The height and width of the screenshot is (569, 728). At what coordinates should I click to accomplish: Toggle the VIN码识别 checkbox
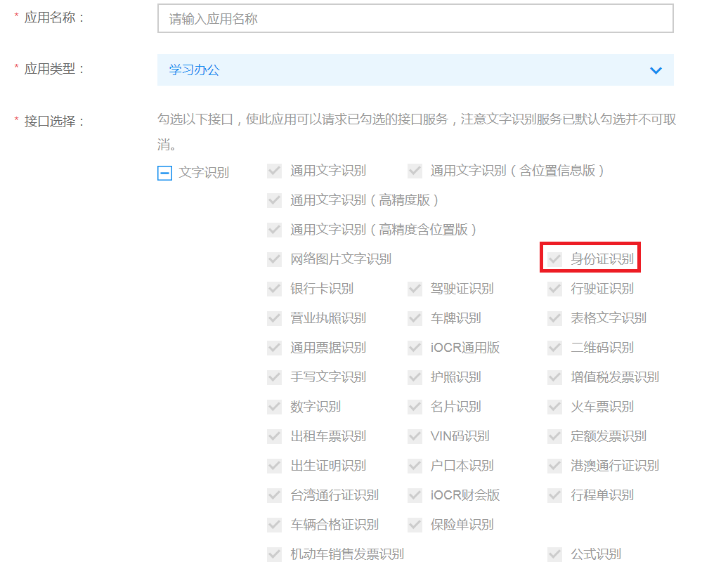coord(415,436)
